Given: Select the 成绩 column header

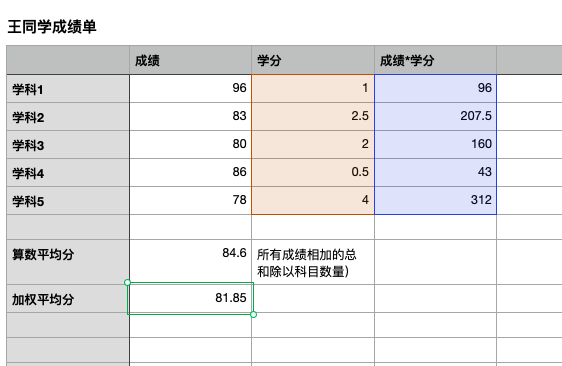Looking at the screenshot, I should point(190,60).
